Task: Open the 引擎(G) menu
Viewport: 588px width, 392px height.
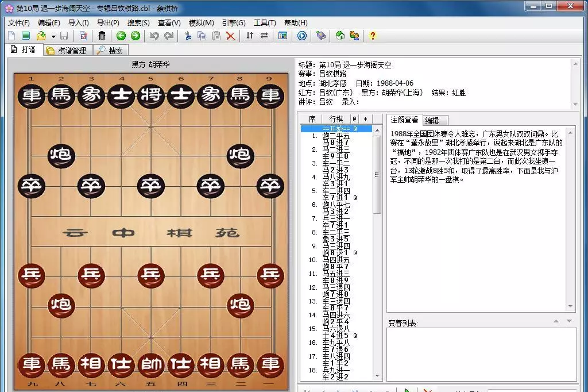Action: click(233, 23)
